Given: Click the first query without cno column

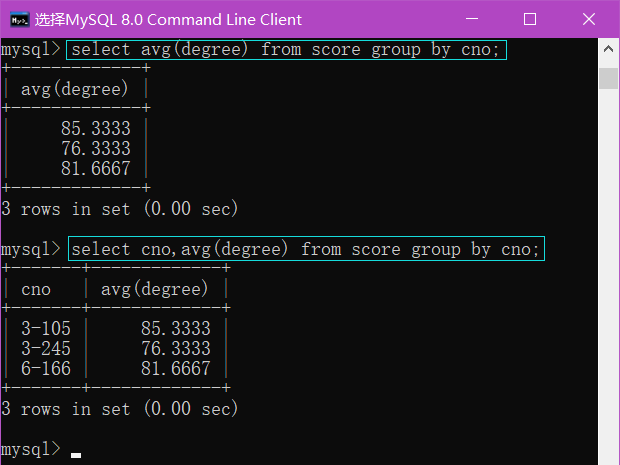Looking at the screenshot, I should [x=286, y=50].
